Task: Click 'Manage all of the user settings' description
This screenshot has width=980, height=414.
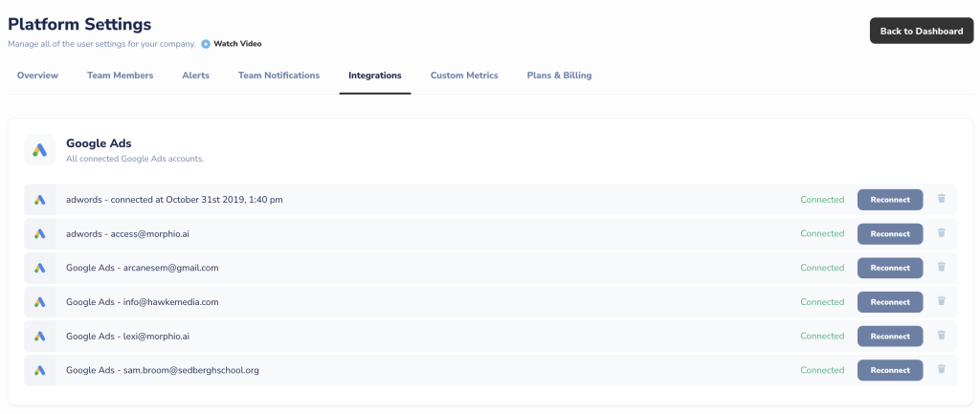Action: [101, 44]
